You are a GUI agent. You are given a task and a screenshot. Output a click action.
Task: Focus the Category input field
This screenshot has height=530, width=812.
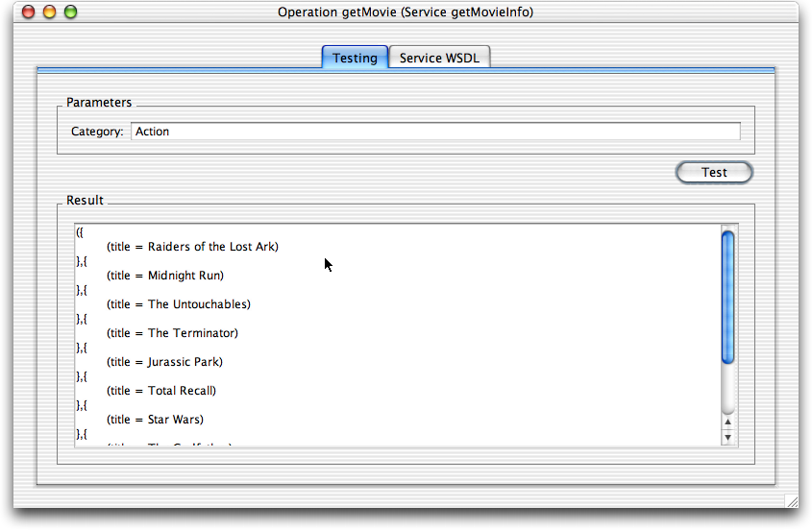pos(435,132)
